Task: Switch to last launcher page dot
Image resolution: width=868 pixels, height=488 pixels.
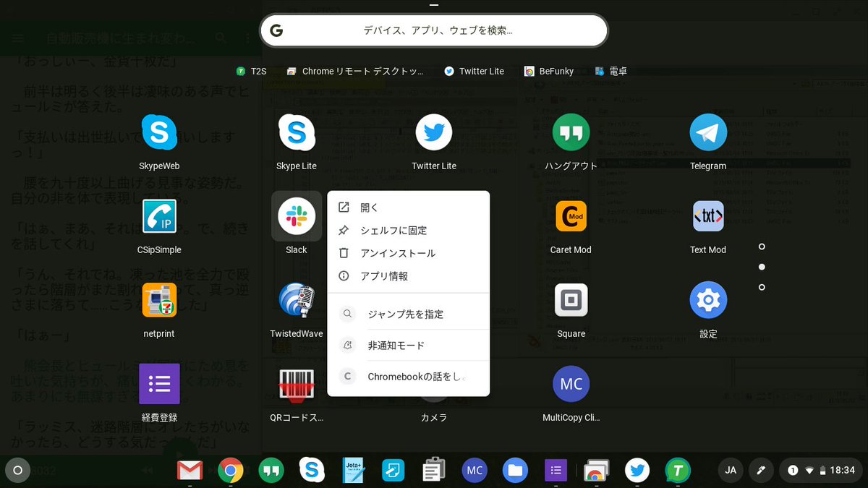Action: pos(762,287)
